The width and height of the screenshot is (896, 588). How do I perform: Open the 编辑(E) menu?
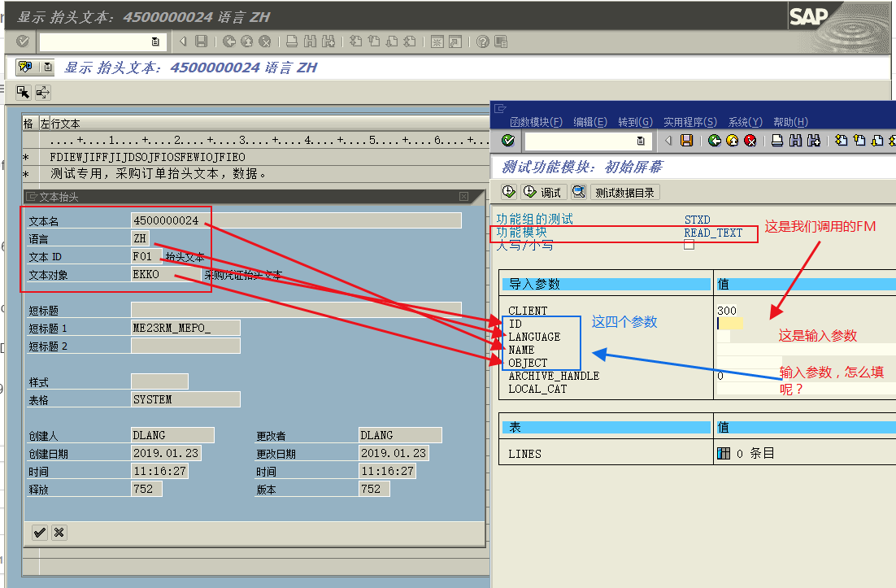coord(590,122)
